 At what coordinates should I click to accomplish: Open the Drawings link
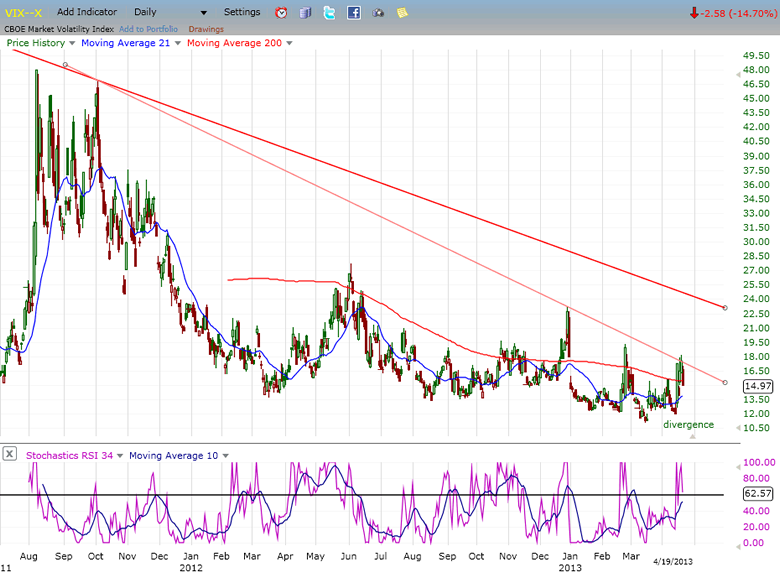click(x=206, y=29)
